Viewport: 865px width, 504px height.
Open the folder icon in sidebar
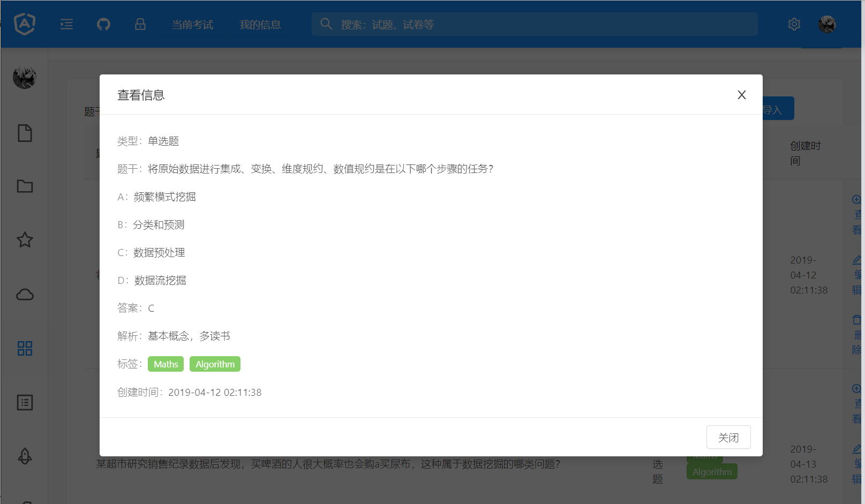coord(25,186)
